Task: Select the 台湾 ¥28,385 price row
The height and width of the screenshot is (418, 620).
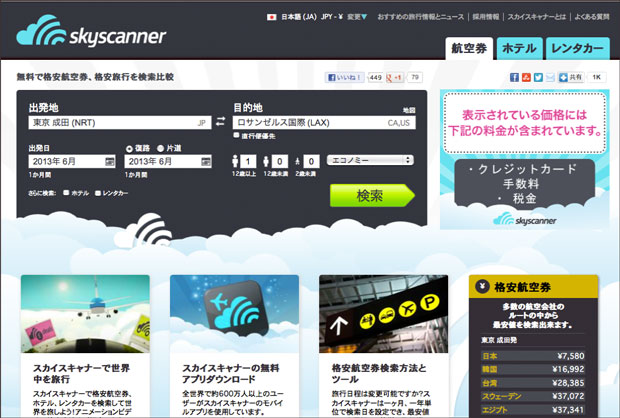Action: pos(533,383)
